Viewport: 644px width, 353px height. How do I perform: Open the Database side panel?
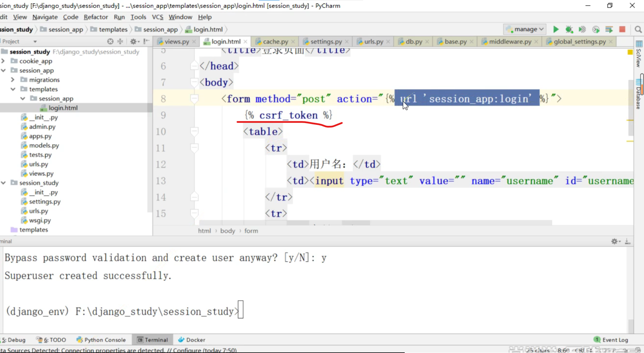tap(638, 94)
